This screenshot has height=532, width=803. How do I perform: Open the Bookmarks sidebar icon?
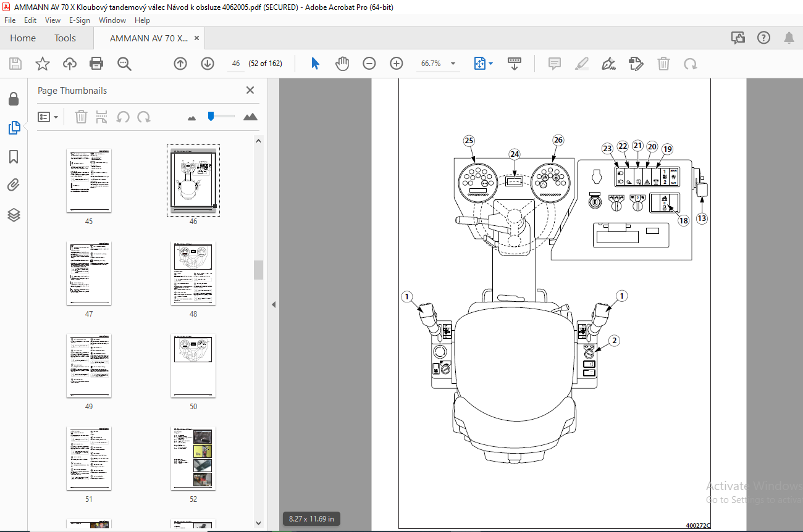14,157
